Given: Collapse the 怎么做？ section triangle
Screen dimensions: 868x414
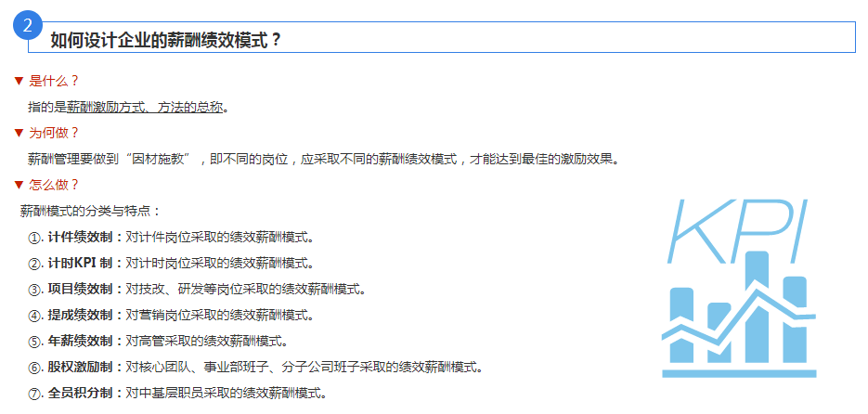Looking at the screenshot, I should click(x=18, y=185).
